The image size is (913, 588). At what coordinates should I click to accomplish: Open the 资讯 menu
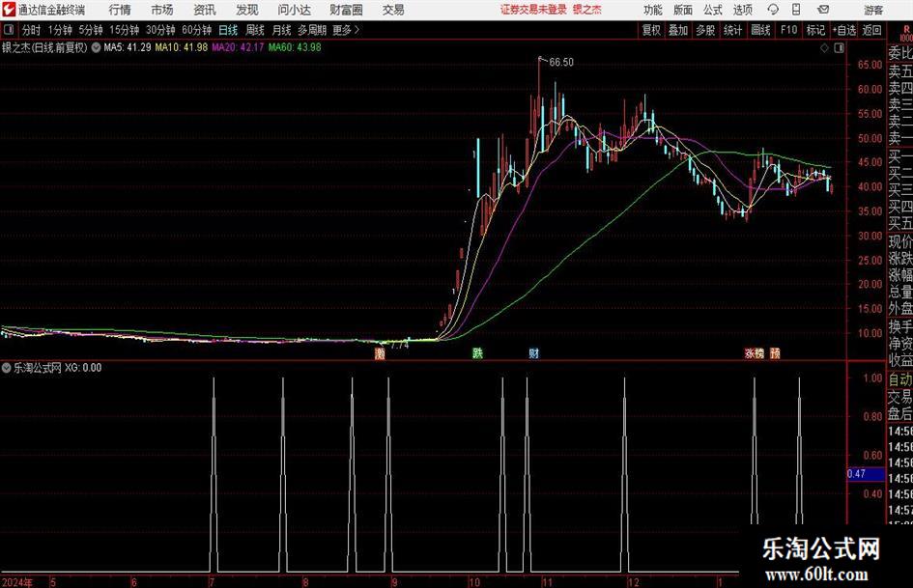pos(205,10)
